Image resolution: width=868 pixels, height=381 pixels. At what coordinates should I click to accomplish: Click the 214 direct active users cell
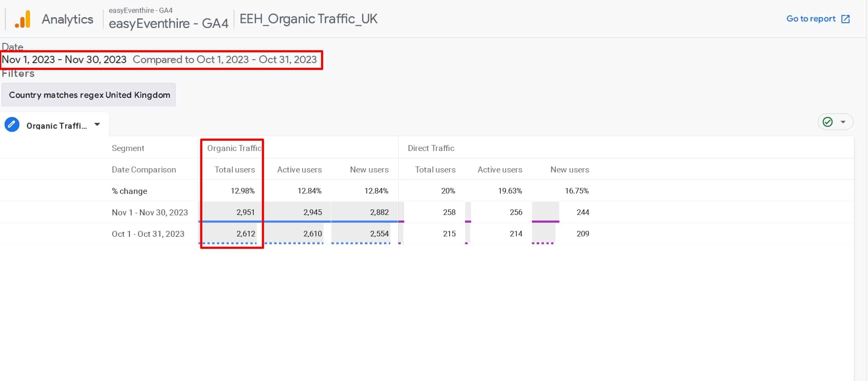pos(516,233)
